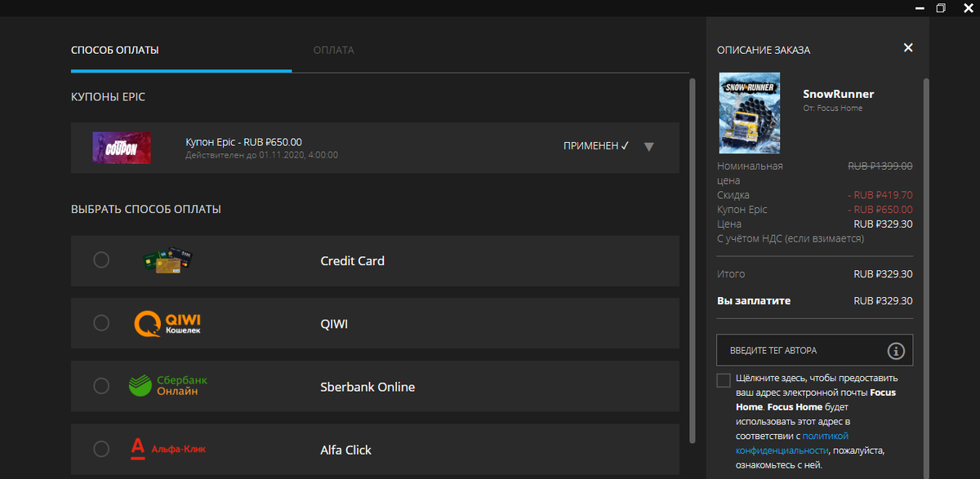Click the Применен applied coupon label
The height and width of the screenshot is (479, 980).
tap(596, 147)
